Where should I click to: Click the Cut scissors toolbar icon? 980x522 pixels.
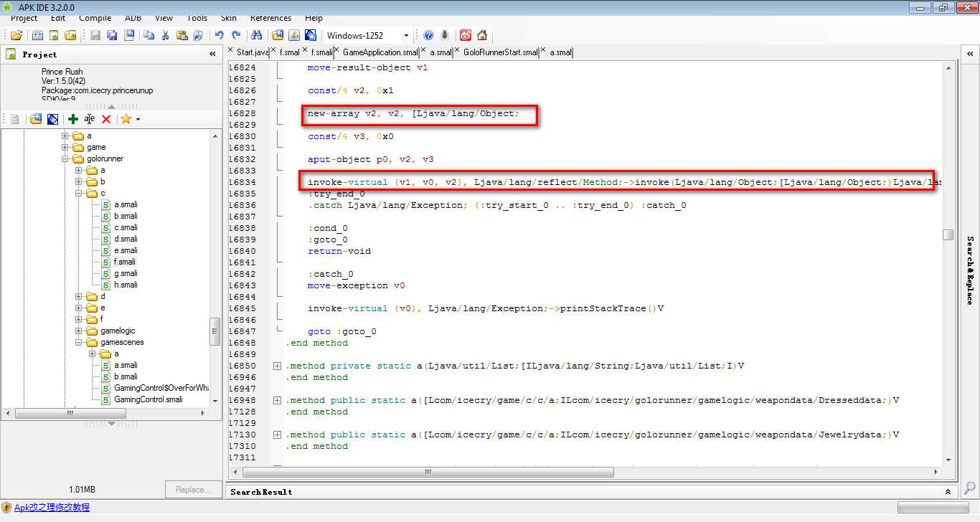165,35
